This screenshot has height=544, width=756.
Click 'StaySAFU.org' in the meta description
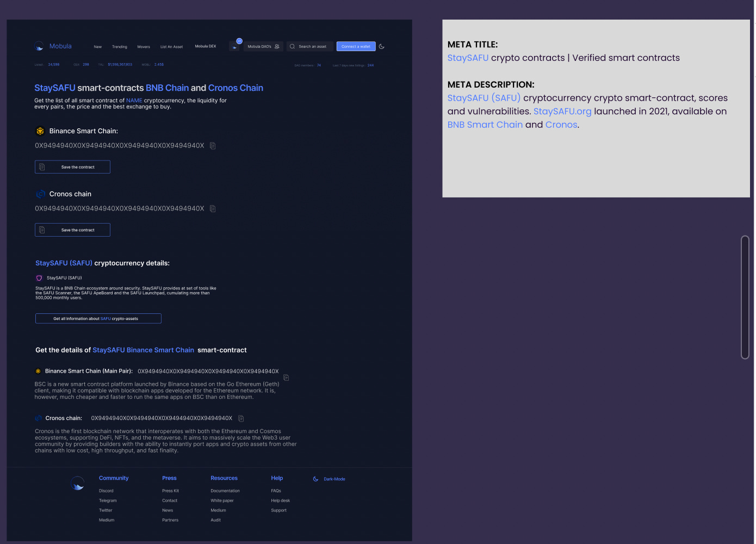coord(562,112)
